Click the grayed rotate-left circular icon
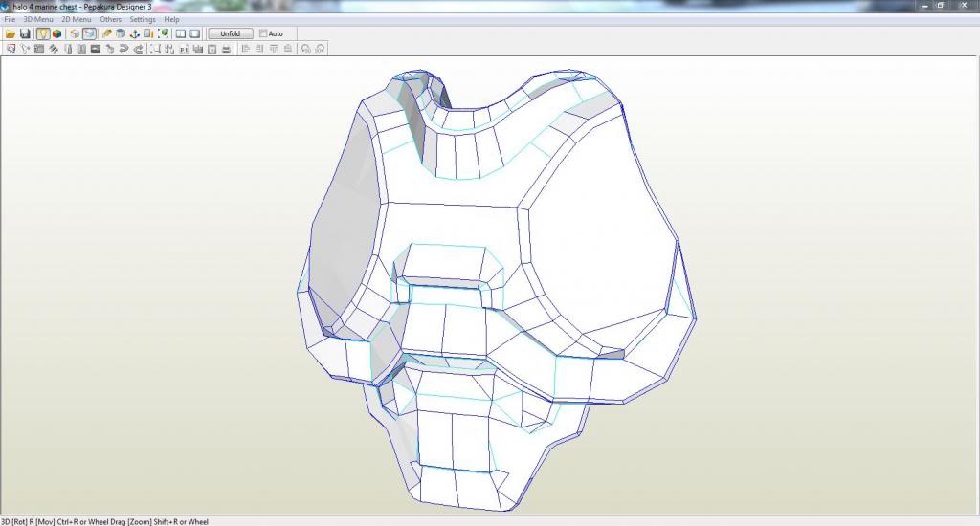980x526 pixels. 305,48
